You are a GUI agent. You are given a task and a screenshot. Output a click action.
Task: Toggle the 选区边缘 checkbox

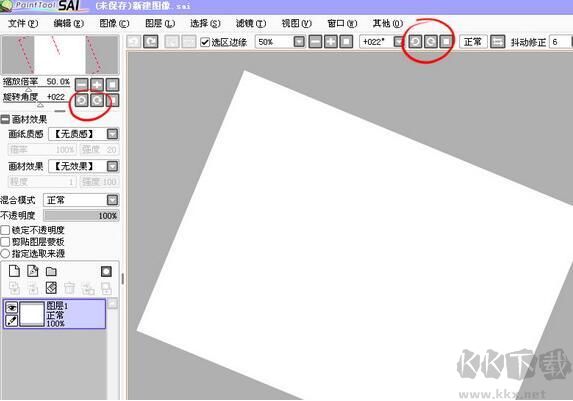click(x=205, y=42)
